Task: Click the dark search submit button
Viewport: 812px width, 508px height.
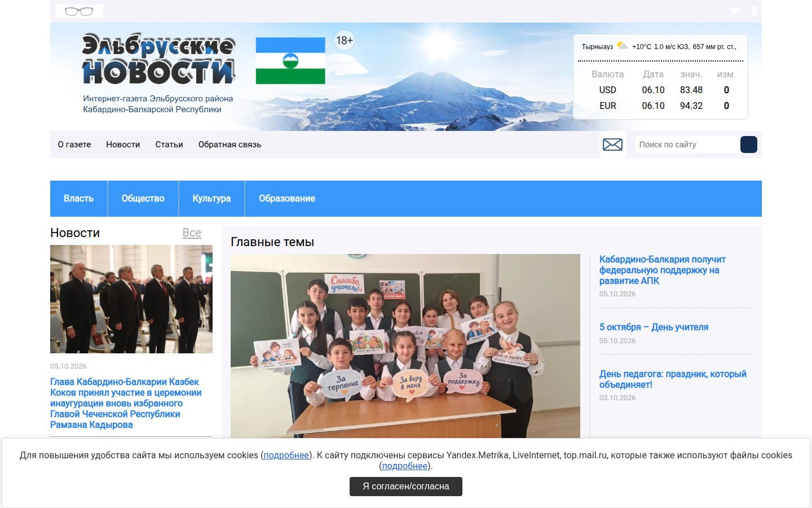Action: [x=748, y=144]
